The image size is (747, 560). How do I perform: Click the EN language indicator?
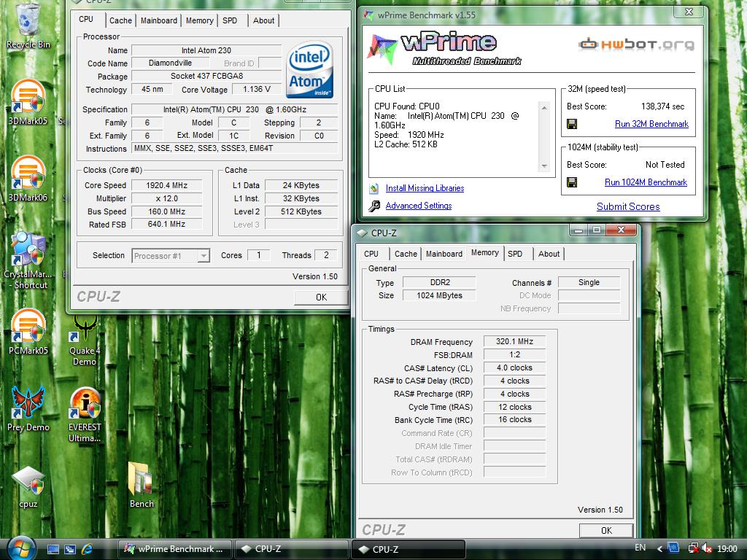click(640, 548)
